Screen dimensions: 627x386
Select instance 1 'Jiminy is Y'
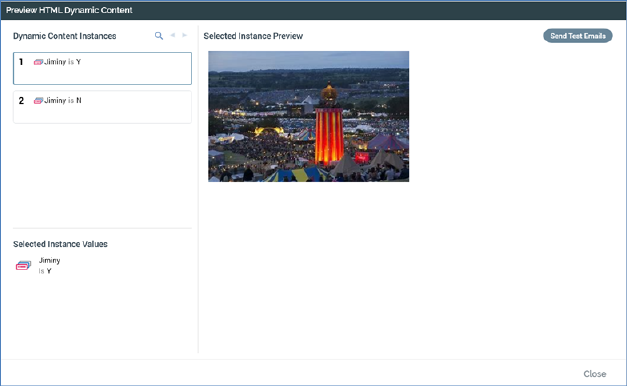[x=102, y=68]
